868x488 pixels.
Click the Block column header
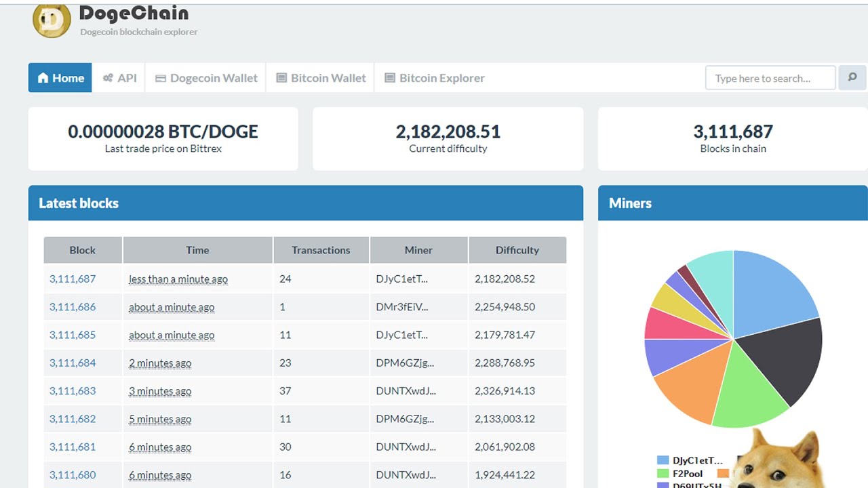(83, 250)
